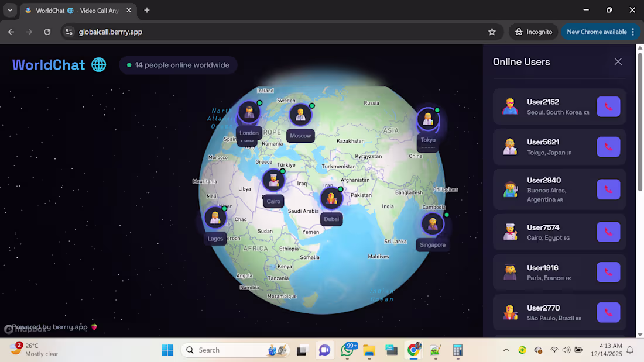Select the Dubai user avatar on globe

point(331,198)
